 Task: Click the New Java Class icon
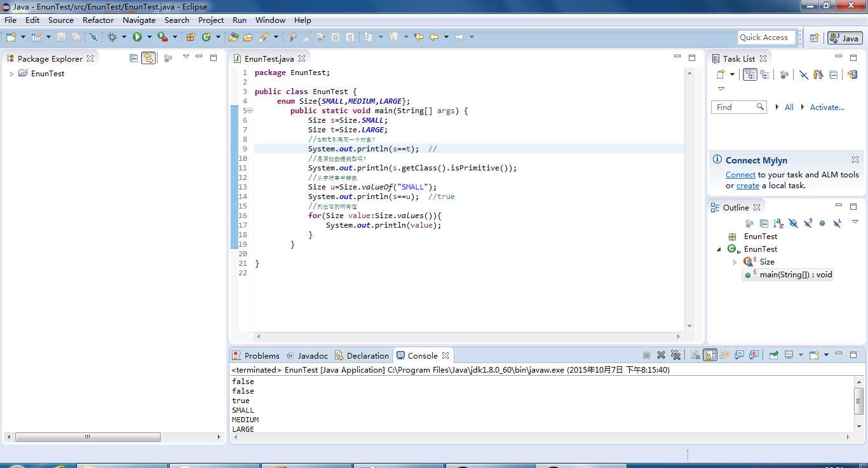pos(206,37)
